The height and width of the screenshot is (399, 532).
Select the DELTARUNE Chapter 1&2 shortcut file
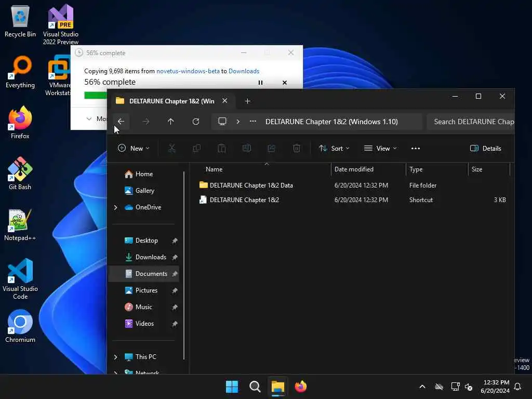(244, 200)
